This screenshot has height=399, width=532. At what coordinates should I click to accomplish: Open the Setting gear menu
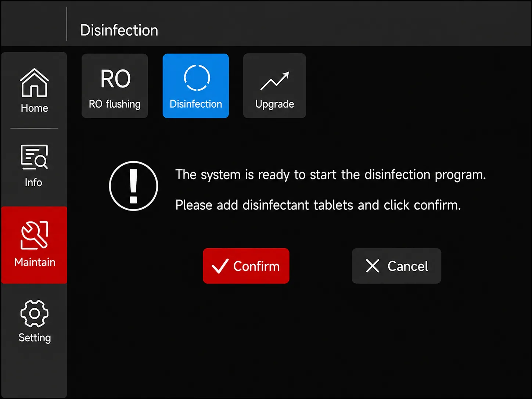pyautogui.click(x=34, y=321)
